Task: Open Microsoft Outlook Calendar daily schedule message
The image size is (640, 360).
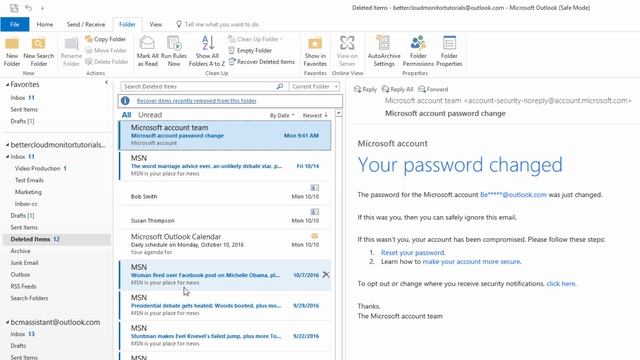Action: pos(225,244)
